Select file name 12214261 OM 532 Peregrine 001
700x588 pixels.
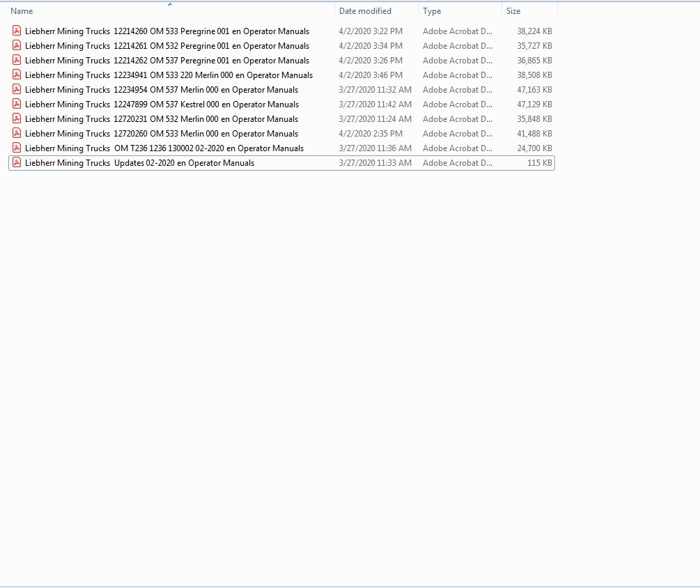167,46
